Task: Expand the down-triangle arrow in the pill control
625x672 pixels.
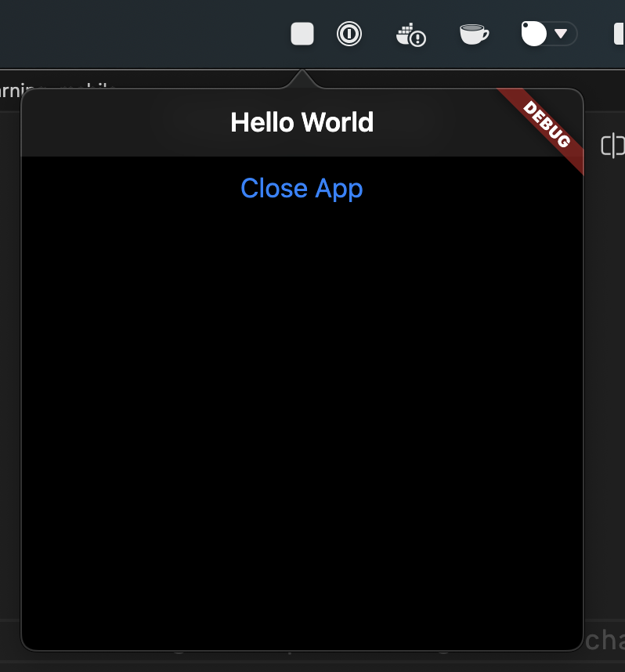Action: point(561,34)
